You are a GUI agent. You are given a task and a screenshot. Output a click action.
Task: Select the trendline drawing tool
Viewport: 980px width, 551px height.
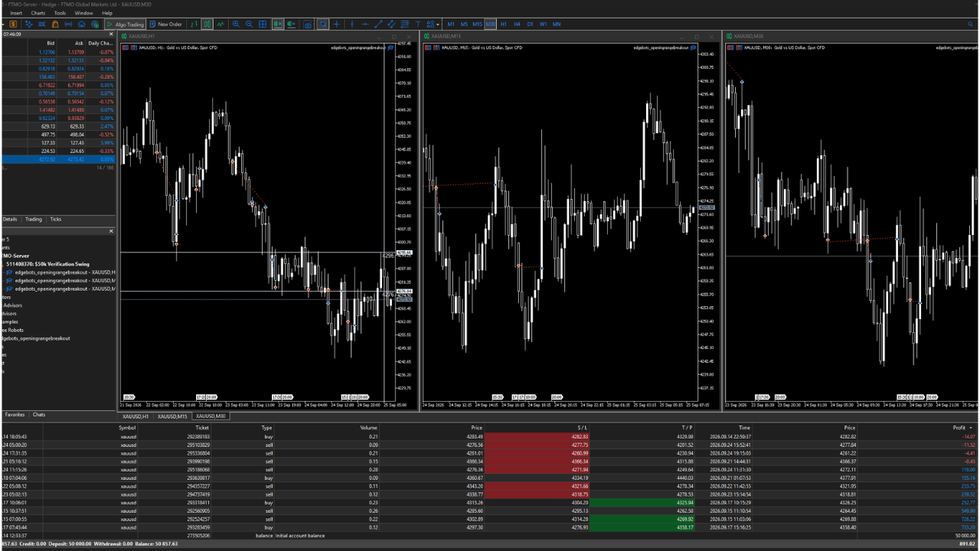point(378,24)
